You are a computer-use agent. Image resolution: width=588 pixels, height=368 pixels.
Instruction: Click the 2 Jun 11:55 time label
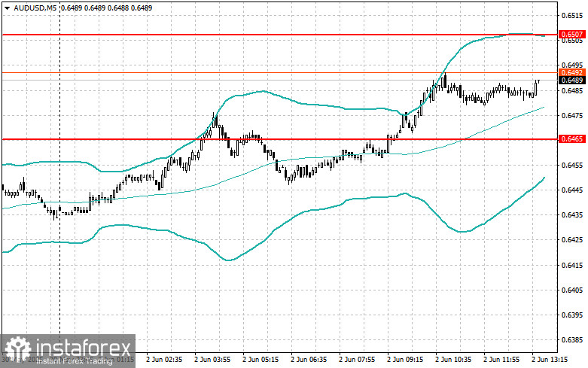[501, 360]
